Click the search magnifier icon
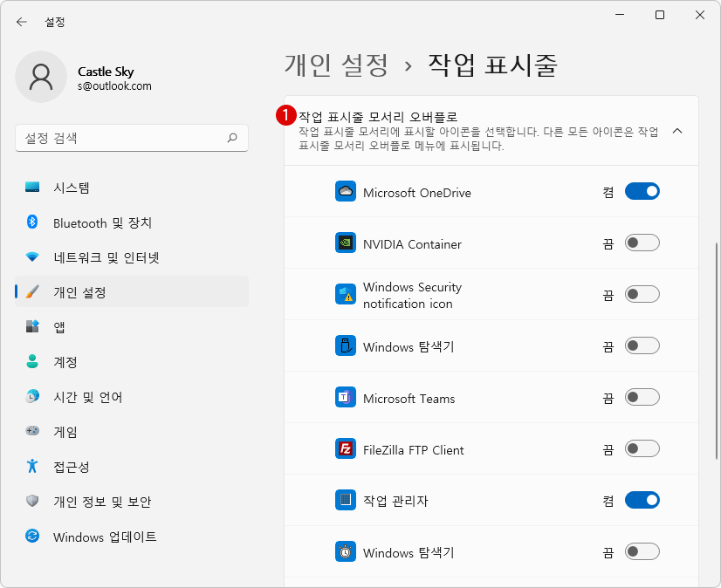 click(232, 138)
